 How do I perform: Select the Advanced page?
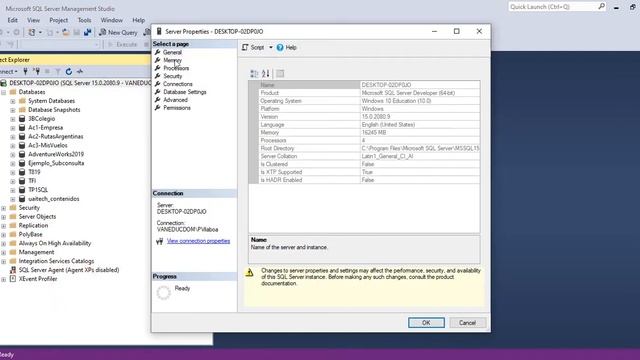point(176,100)
